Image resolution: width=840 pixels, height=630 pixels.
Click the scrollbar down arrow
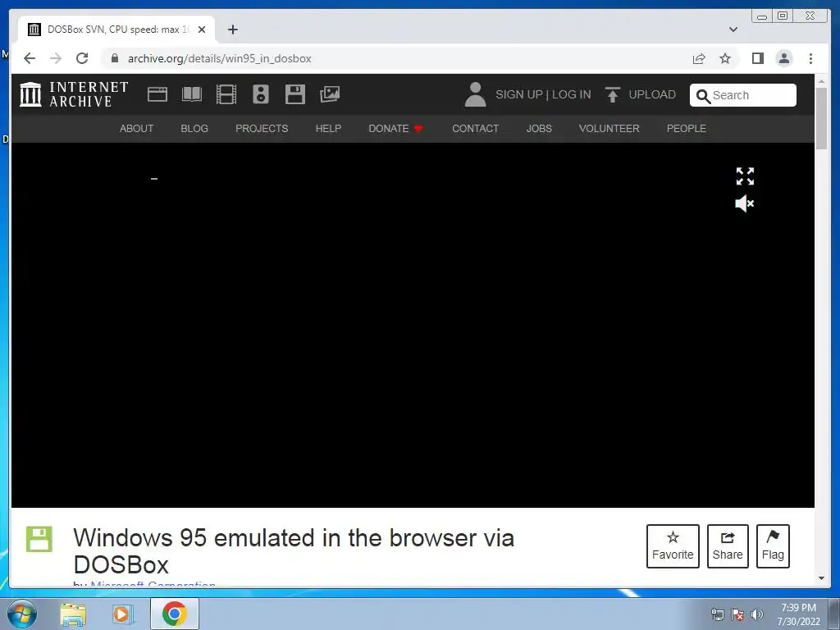click(x=821, y=578)
